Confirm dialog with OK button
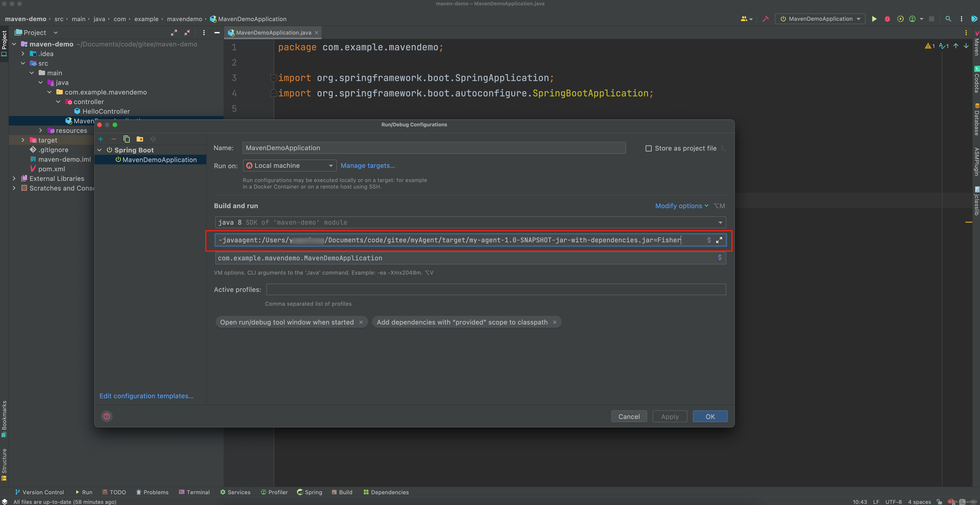This screenshot has width=980, height=505. [x=710, y=416]
